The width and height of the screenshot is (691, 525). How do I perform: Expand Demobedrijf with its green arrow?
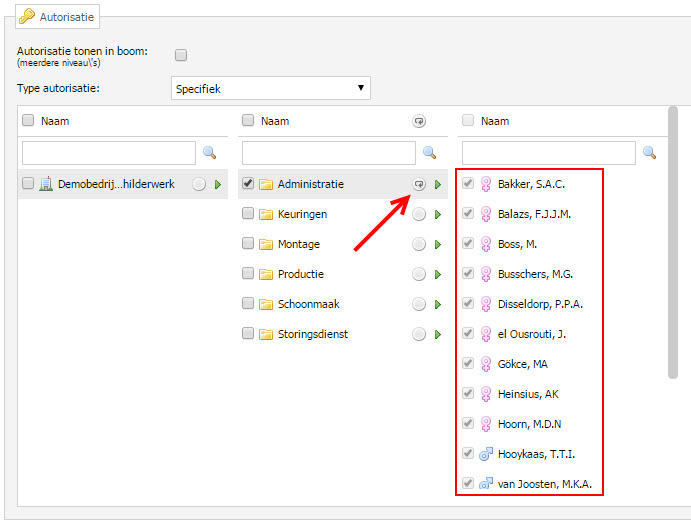[218, 184]
